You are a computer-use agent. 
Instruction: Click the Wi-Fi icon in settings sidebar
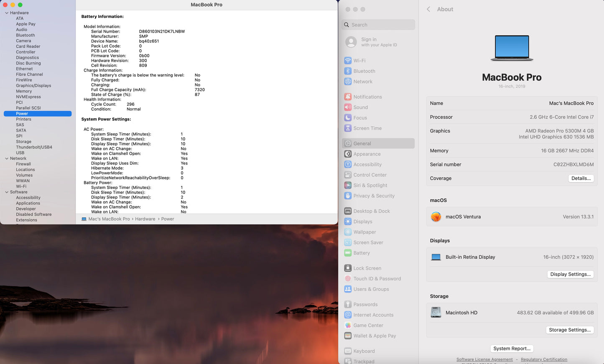(348, 61)
